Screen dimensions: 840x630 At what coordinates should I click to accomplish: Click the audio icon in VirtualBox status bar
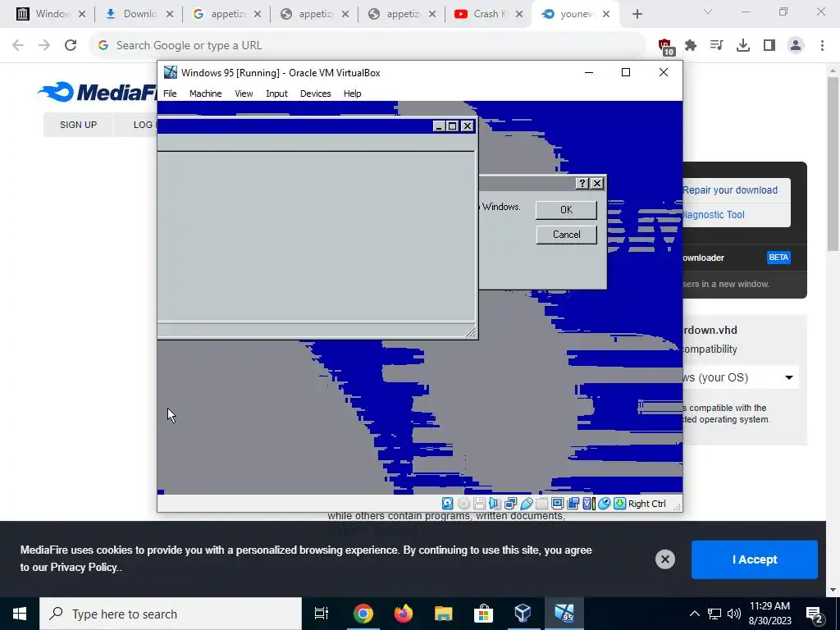coord(495,504)
